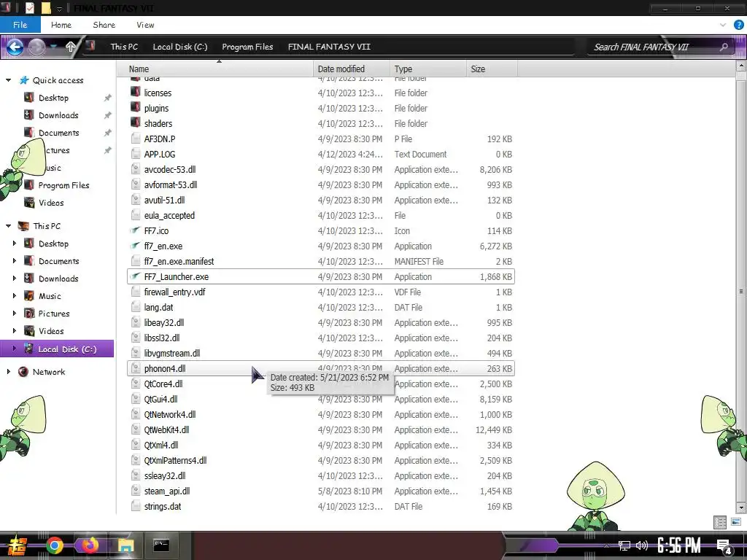Screen dimensions: 747x560
Task: Open Program Files in Quick access
Action: (x=64, y=185)
